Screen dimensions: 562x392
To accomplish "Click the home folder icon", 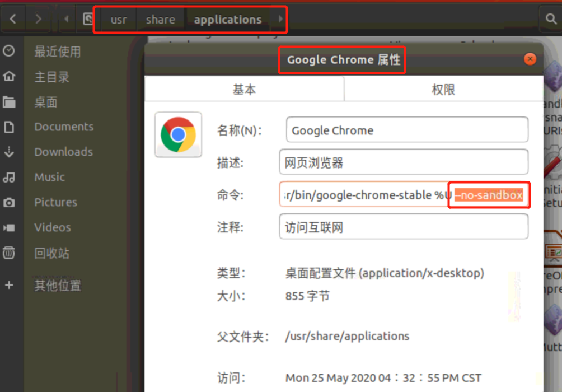I will (9, 76).
